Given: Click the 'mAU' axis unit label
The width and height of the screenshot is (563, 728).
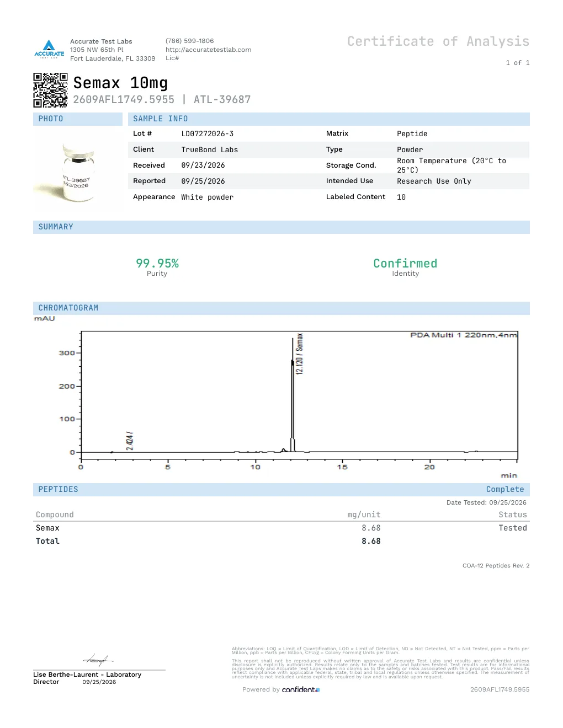Looking at the screenshot, I should [x=45, y=319].
